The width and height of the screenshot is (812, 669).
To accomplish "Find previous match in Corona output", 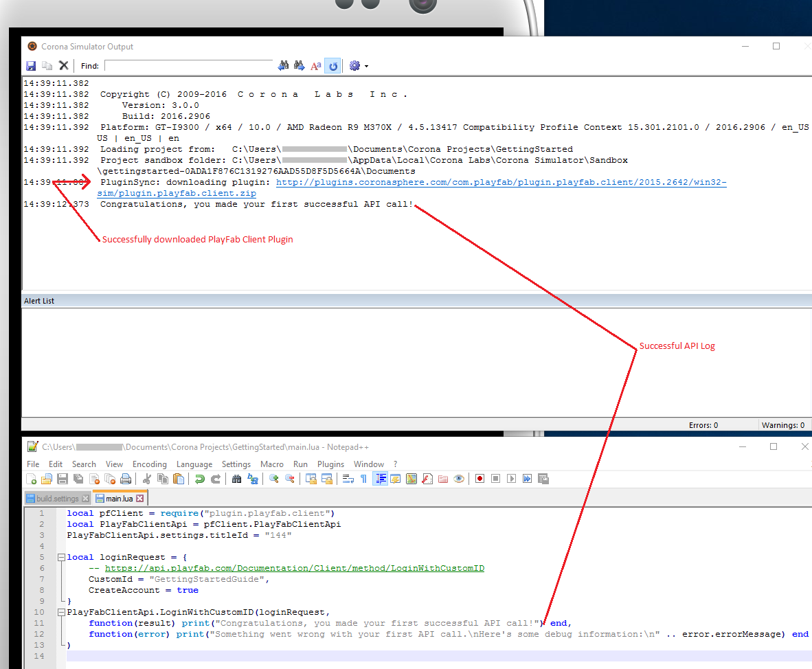I will pyautogui.click(x=283, y=66).
